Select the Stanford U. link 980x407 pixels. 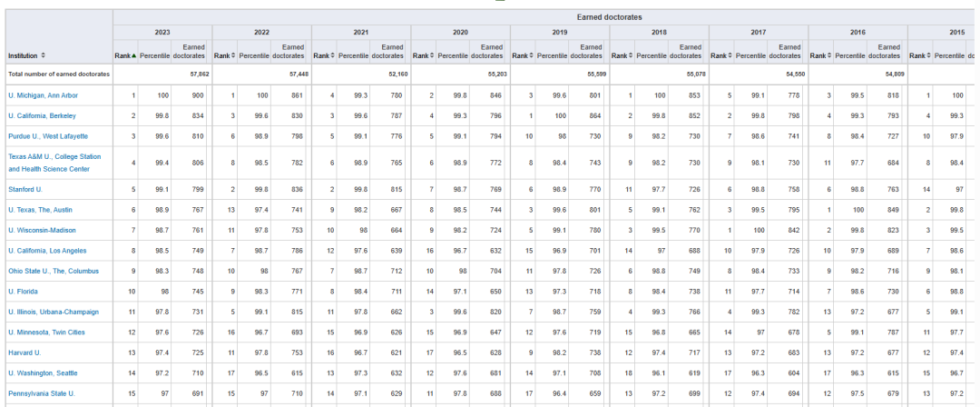(x=25, y=189)
